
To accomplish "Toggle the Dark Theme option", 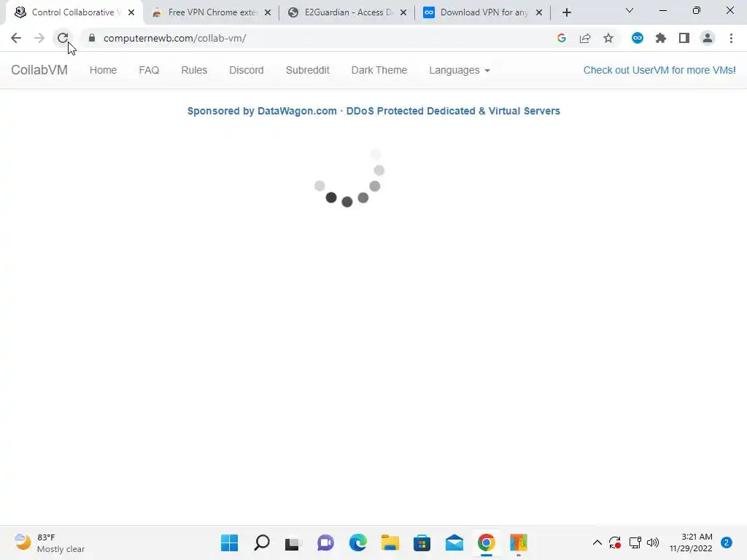I will 379,70.
